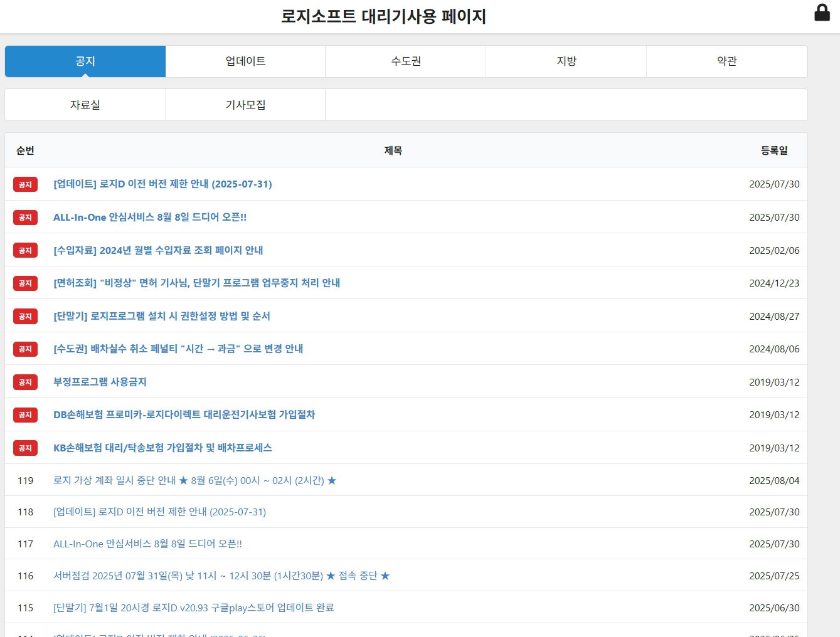This screenshot has height=637, width=840.
Task: Open post 115 구글play스토어 업데이트 완료
Action: pyautogui.click(x=193, y=608)
